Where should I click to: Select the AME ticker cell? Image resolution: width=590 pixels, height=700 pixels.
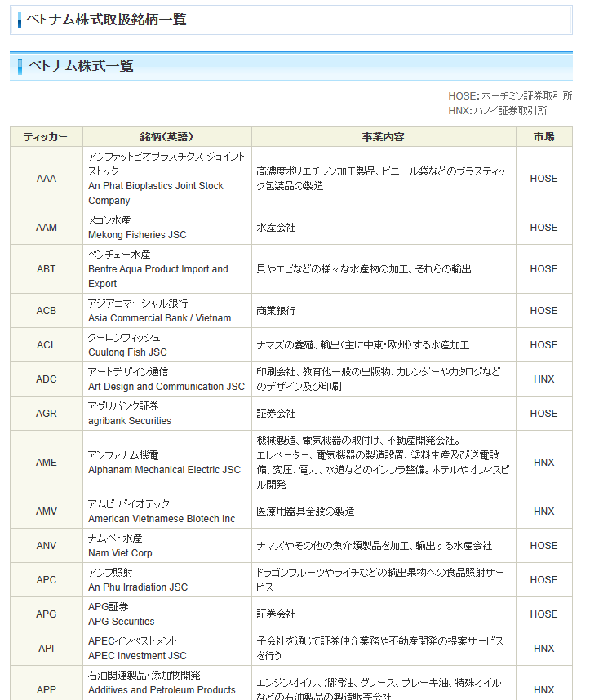pos(46,462)
